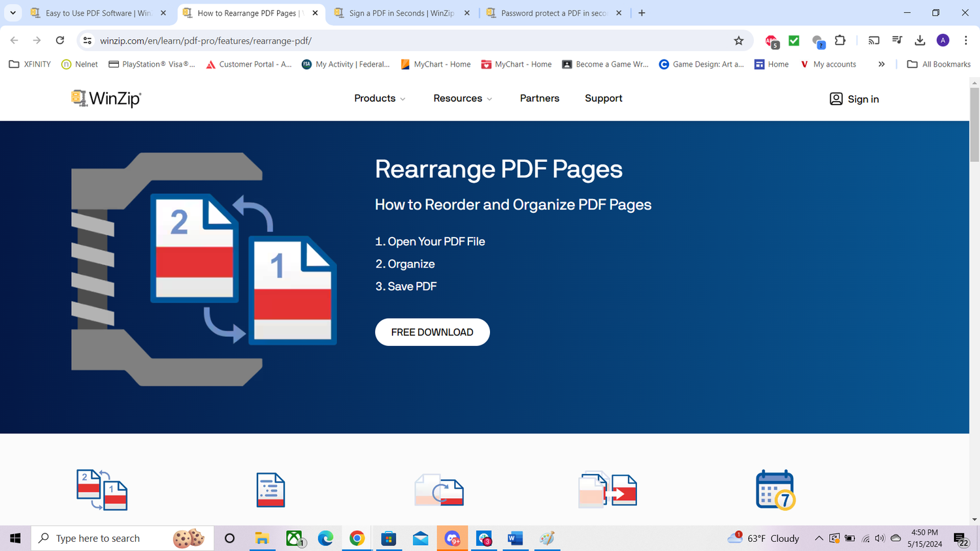The image size is (980, 551).
Task: Switch to the Sign a PDF in Seconds tab
Action: pos(401,13)
